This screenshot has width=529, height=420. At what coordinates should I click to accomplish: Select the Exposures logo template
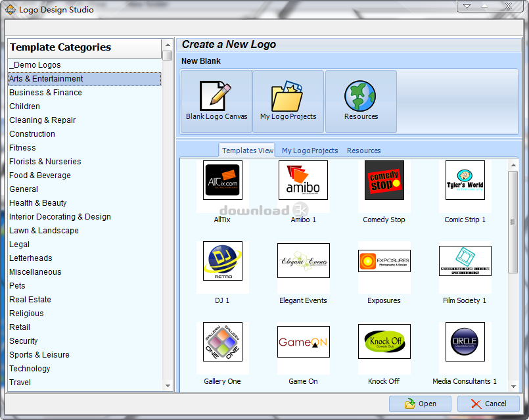pos(384,261)
